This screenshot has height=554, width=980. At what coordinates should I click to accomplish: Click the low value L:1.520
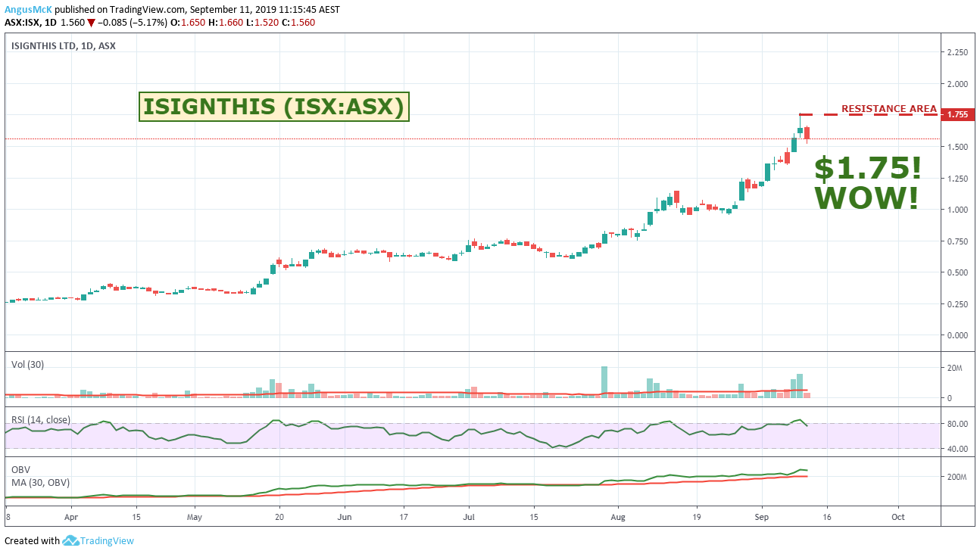(263, 23)
